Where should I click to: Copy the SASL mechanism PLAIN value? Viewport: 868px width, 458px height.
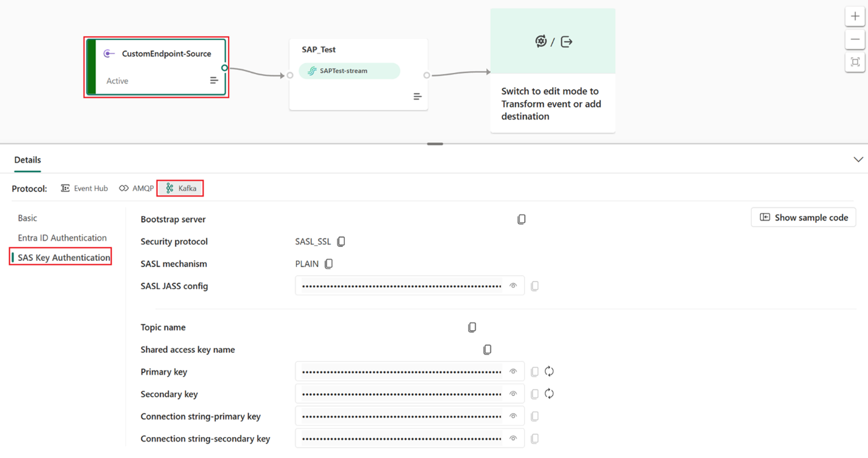click(328, 264)
